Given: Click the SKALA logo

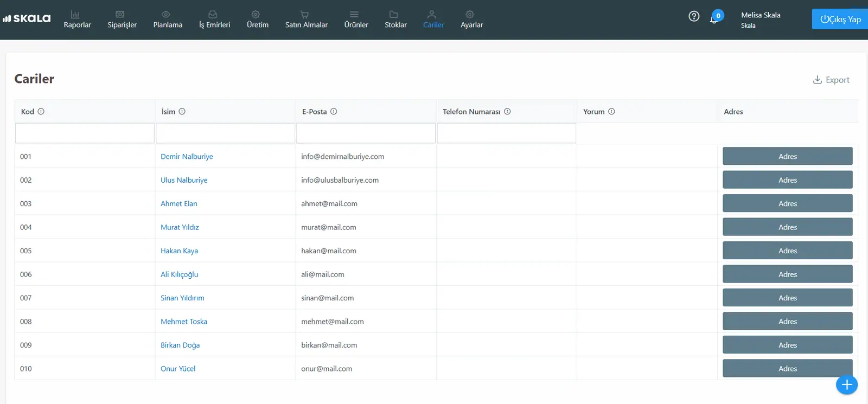Looking at the screenshot, I should 27,18.
